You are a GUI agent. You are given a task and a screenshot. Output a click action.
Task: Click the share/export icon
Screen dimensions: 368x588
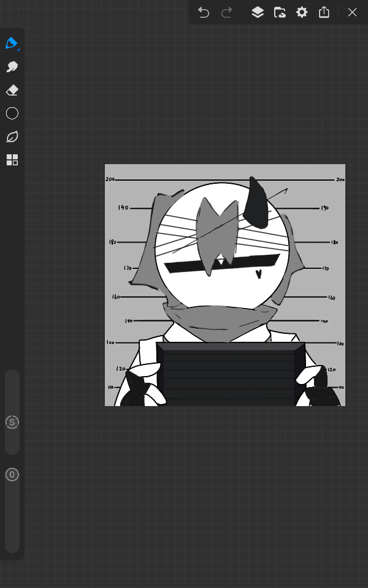point(324,12)
